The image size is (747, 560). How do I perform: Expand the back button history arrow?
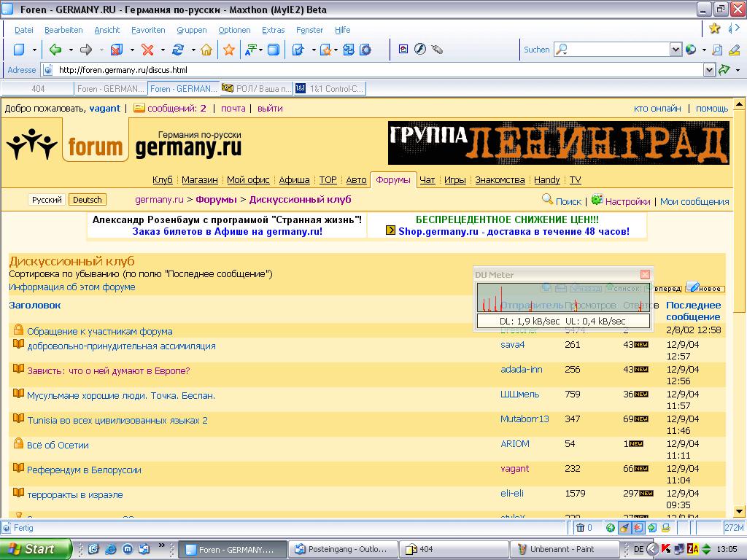click(71, 50)
